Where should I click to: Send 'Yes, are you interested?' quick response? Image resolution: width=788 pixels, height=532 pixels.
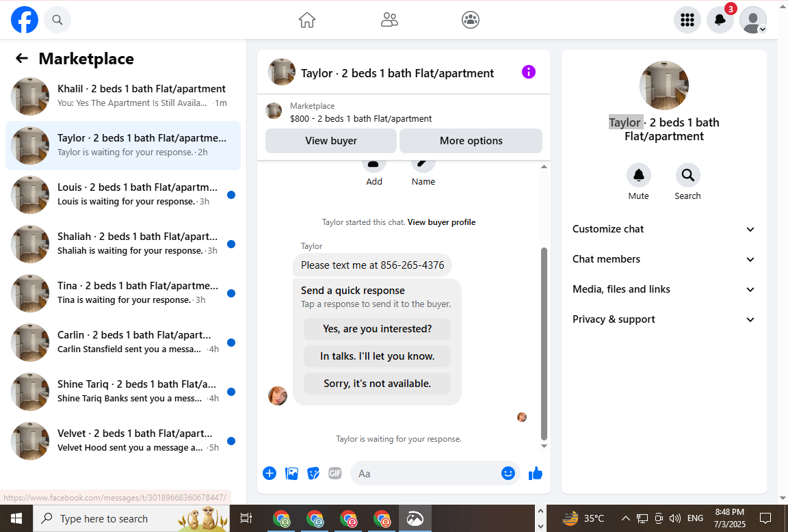377,328
